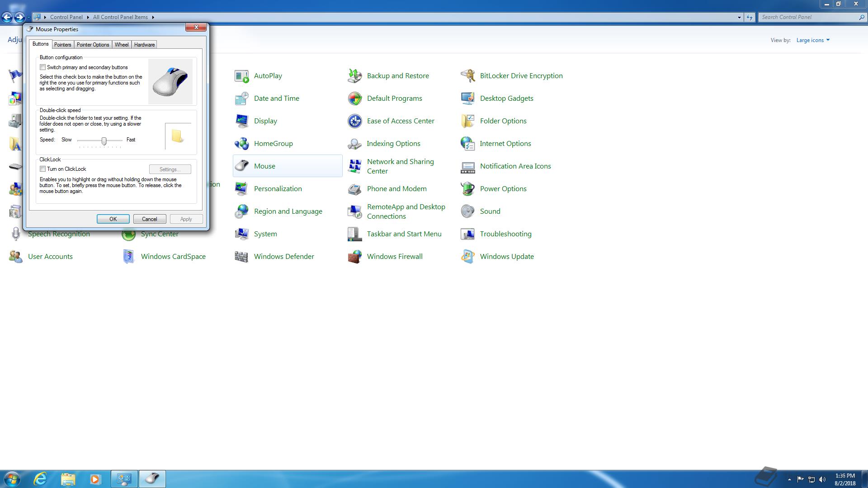Screen dimensions: 868x488
Task: Open the BitLocker Drive Encryption icon
Action: 467,76
